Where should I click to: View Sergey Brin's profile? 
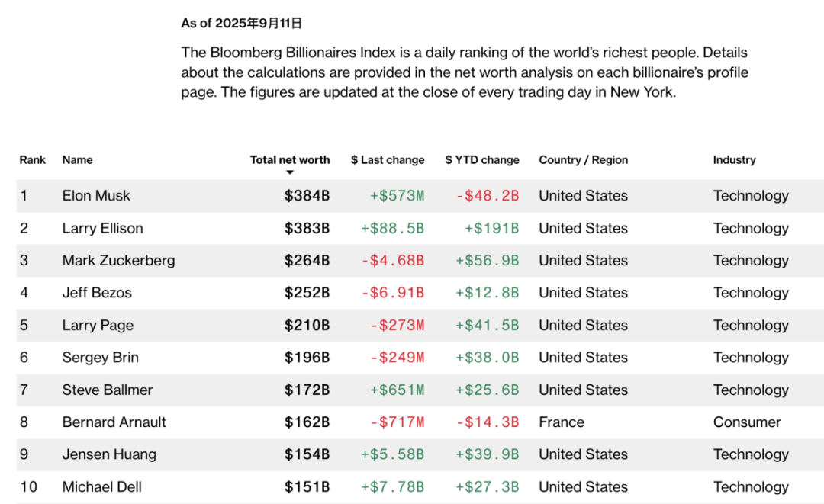(x=100, y=358)
